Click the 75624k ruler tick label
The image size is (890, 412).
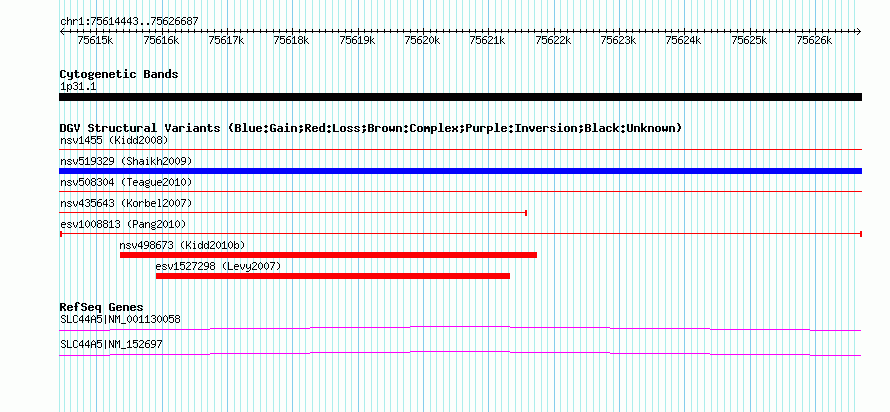(683, 40)
